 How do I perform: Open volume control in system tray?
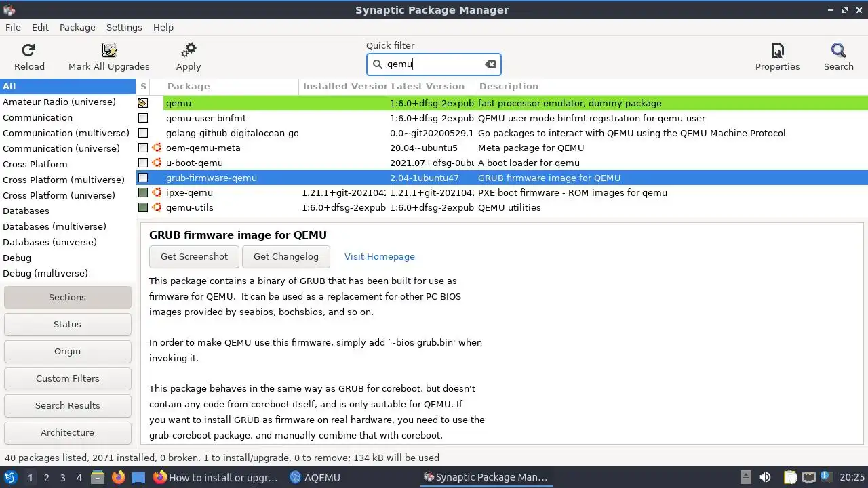point(766,477)
